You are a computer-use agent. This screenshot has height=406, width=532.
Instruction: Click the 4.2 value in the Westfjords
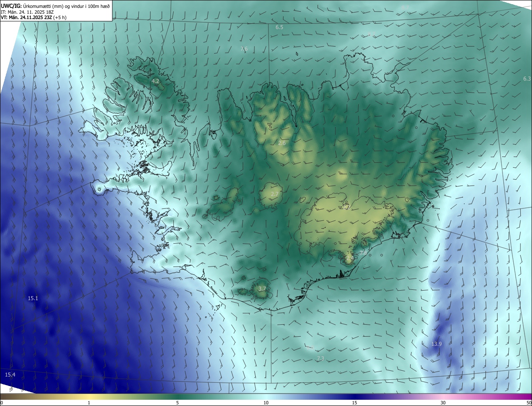[x=155, y=81]
